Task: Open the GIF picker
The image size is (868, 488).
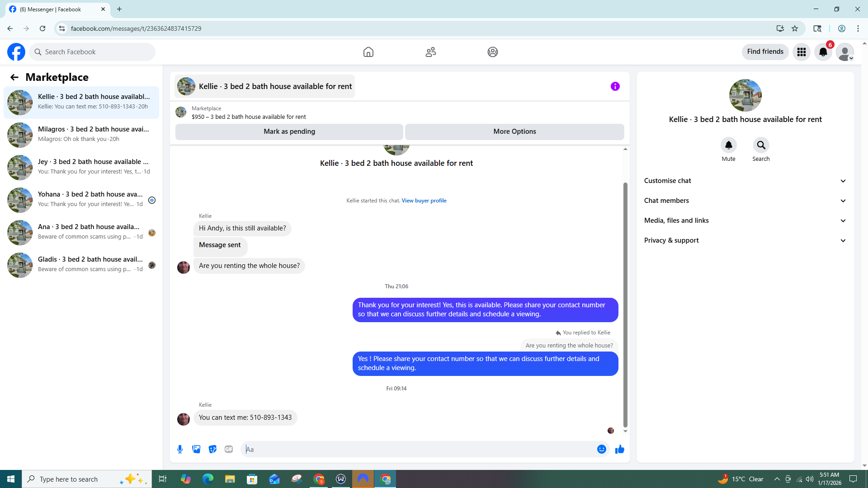Action: point(229,449)
